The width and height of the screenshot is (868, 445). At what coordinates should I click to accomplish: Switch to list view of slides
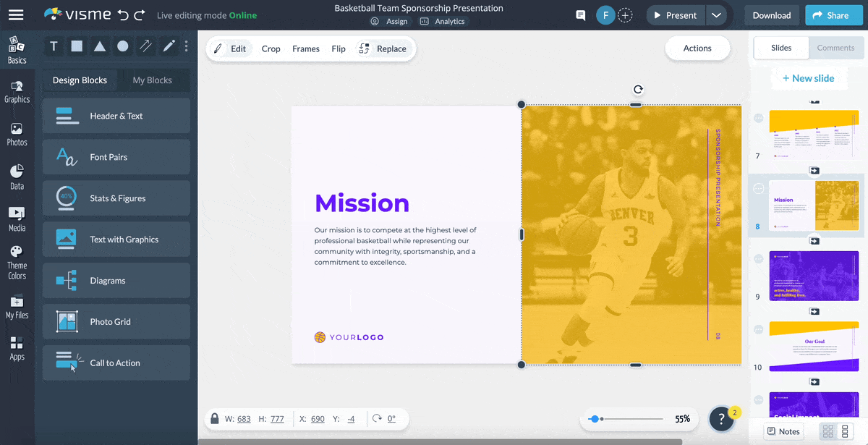click(x=845, y=432)
